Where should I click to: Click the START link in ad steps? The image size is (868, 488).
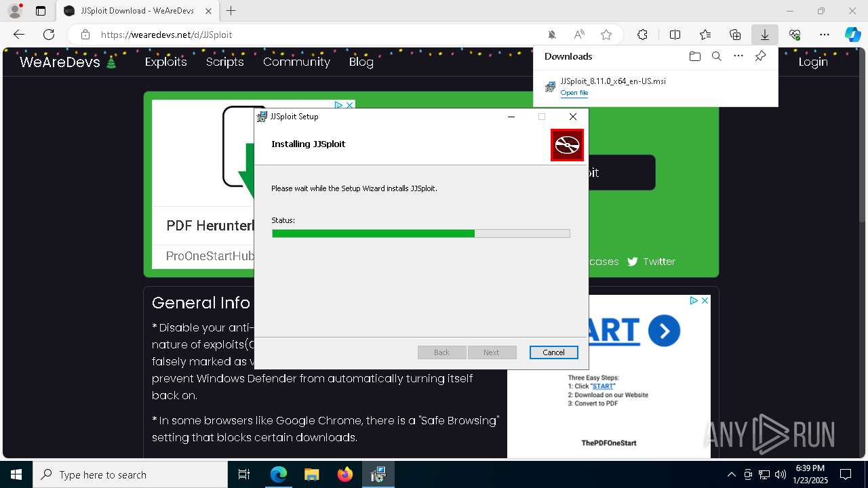[603, 386]
